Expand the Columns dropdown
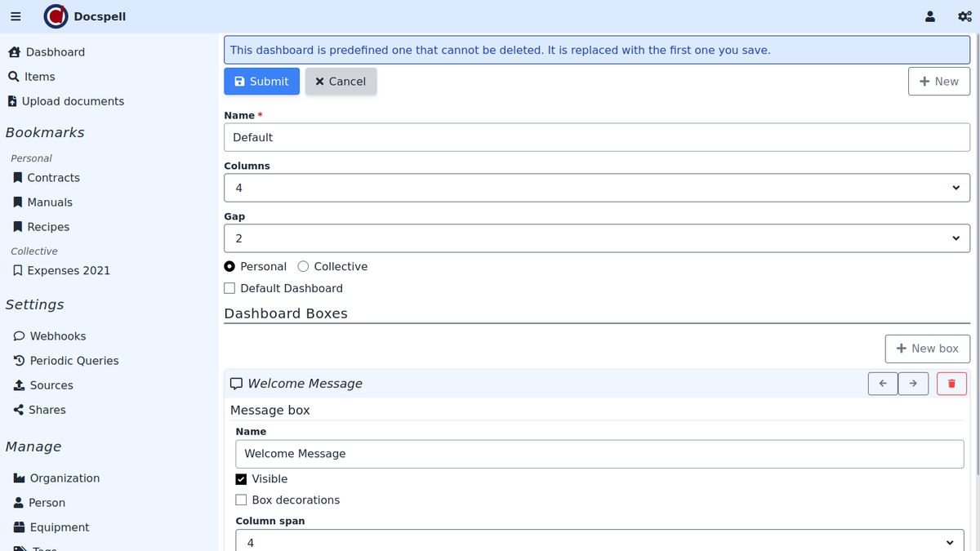 pyautogui.click(x=596, y=188)
